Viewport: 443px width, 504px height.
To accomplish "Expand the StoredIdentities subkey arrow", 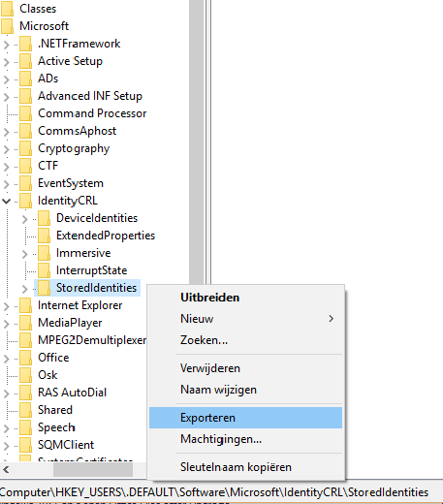I will click(25, 289).
